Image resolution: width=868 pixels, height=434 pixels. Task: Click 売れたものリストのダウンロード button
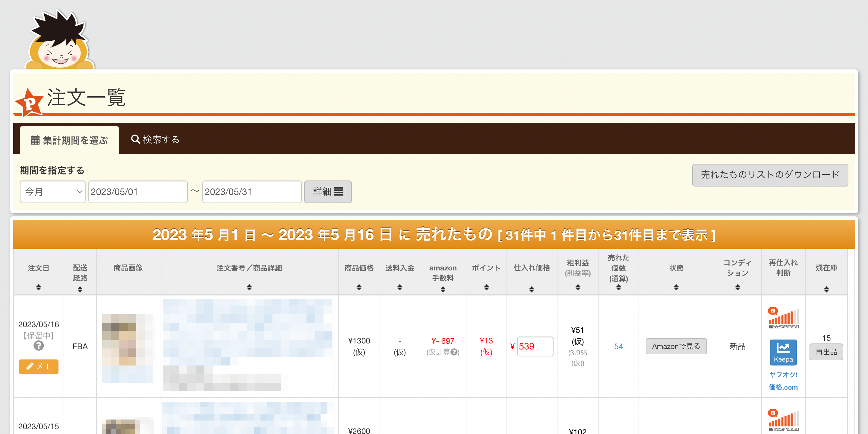[x=770, y=175]
